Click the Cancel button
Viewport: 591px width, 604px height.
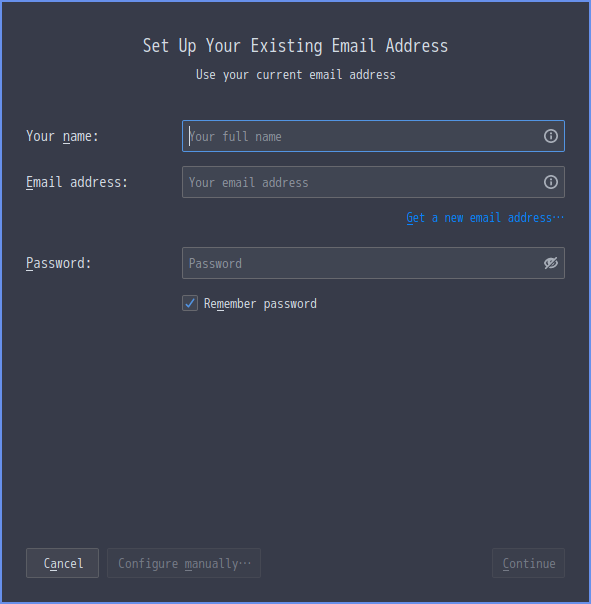click(x=62, y=563)
